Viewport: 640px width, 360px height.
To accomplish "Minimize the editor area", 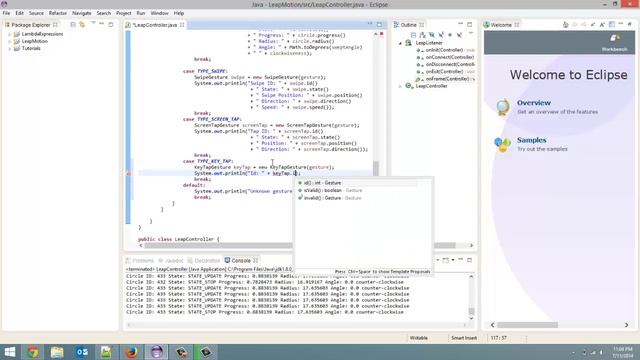I will (x=370, y=24).
